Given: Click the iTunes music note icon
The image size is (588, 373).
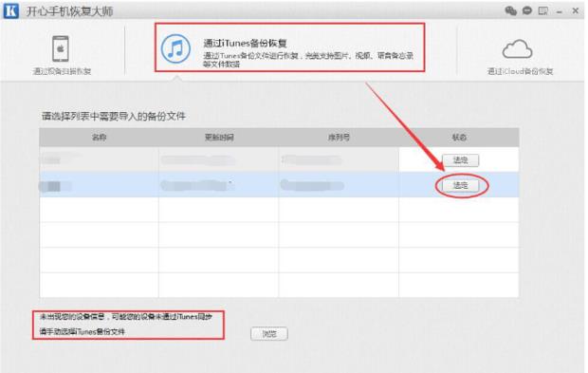Looking at the screenshot, I should (x=175, y=48).
